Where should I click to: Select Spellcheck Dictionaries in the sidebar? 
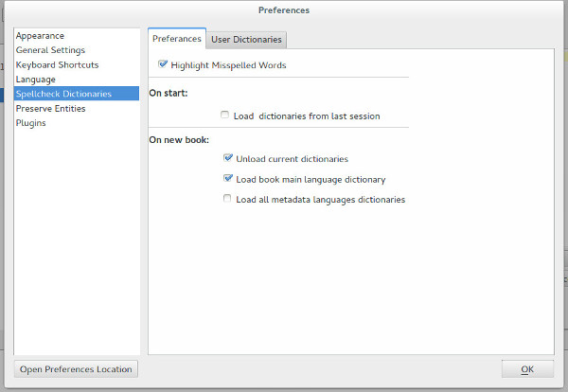(x=63, y=94)
